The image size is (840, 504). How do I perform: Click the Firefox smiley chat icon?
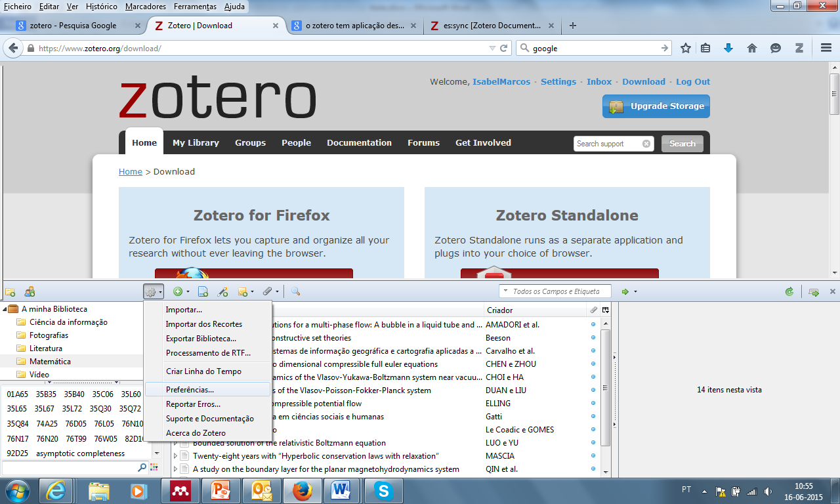[776, 48]
